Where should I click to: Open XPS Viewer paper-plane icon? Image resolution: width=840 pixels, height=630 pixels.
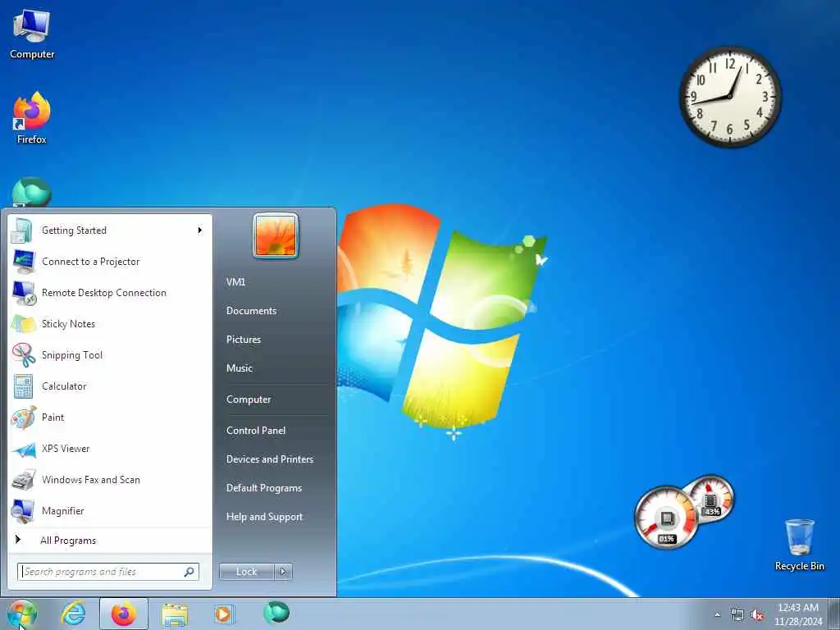tap(24, 449)
